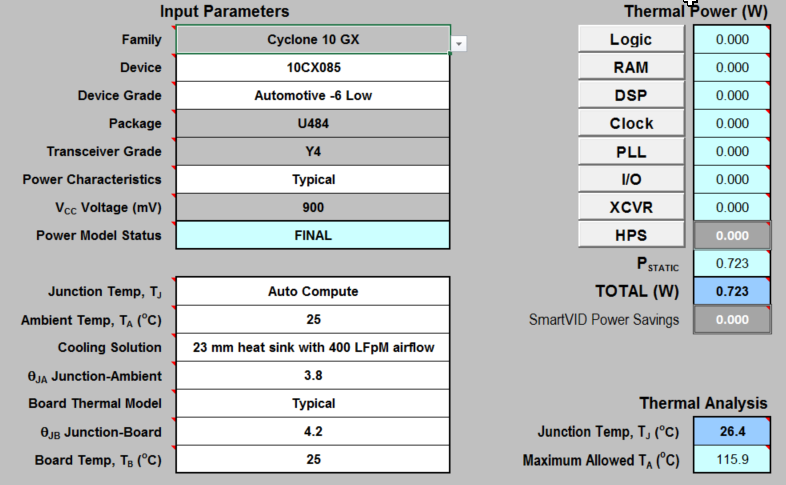Click the Transceiver Grade label
The height and width of the screenshot is (485, 786).
tap(104, 152)
